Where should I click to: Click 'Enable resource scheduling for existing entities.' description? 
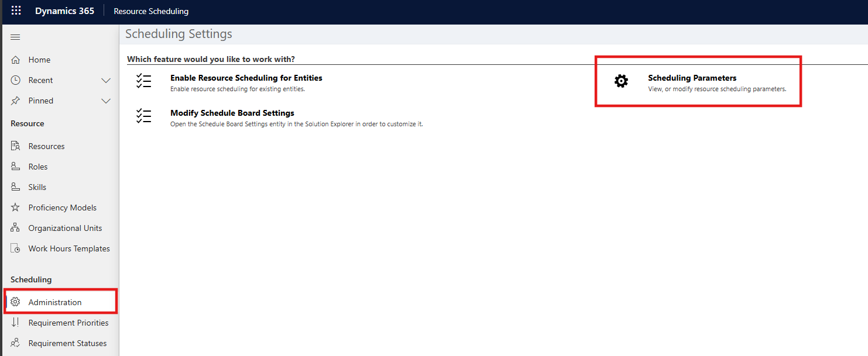(x=238, y=89)
